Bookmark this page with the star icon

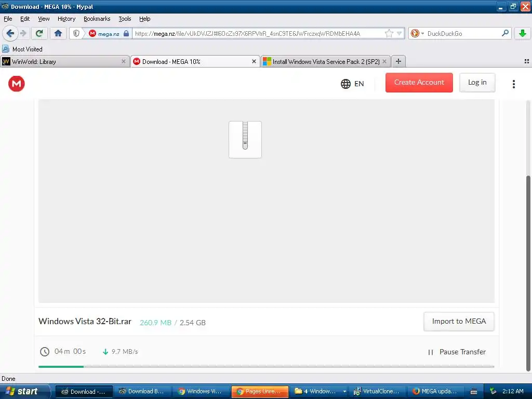(x=389, y=33)
